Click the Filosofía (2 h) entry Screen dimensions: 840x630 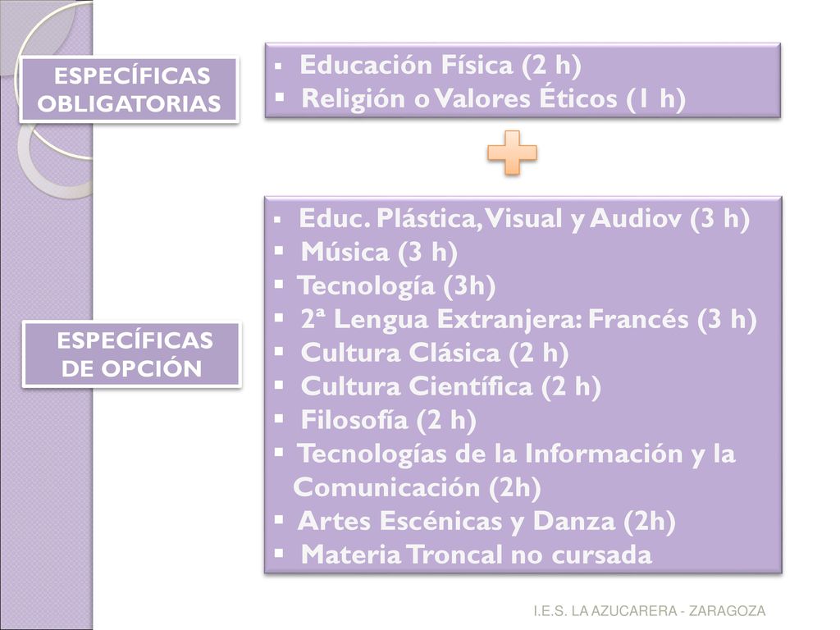pyautogui.click(x=388, y=420)
